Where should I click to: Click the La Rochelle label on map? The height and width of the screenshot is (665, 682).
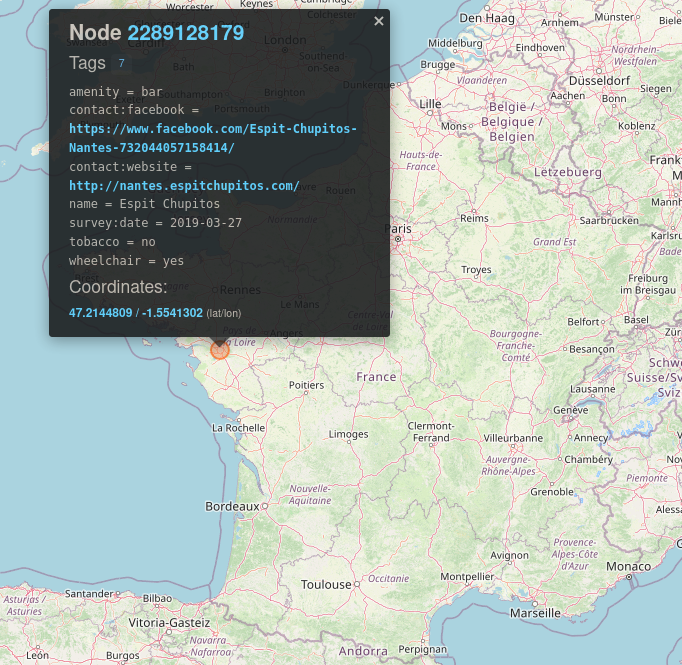pos(238,428)
